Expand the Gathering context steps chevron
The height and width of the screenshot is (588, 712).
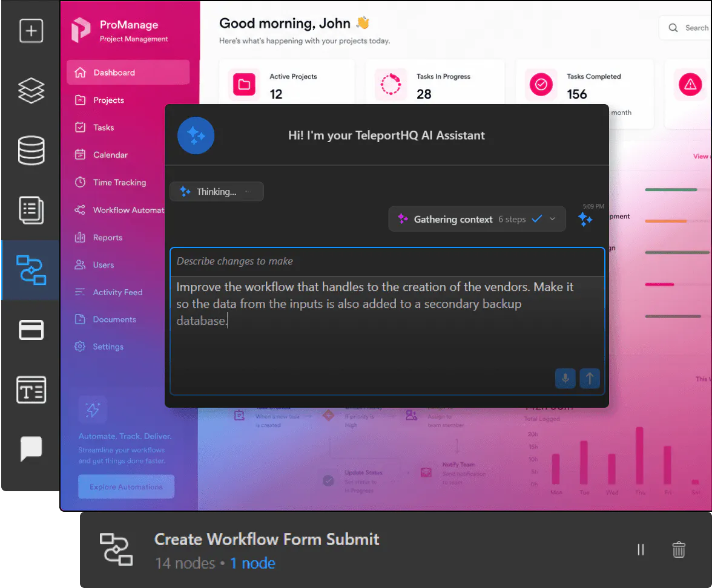[x=553, y=219]
